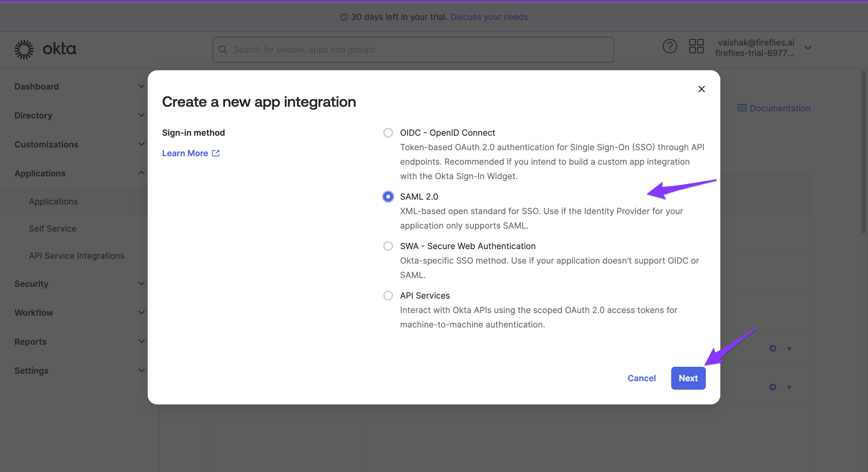Click the upper gear settings icon
Image resolution: width=868 pixels, height=472 pixels.
pyautogui.click(x=773, y=348)
